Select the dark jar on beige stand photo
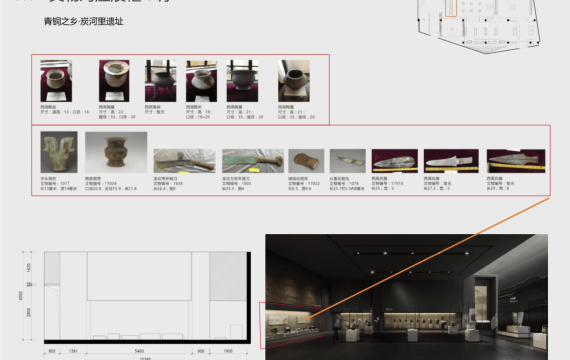The image size is (570, 360). [x=294, y=81]
